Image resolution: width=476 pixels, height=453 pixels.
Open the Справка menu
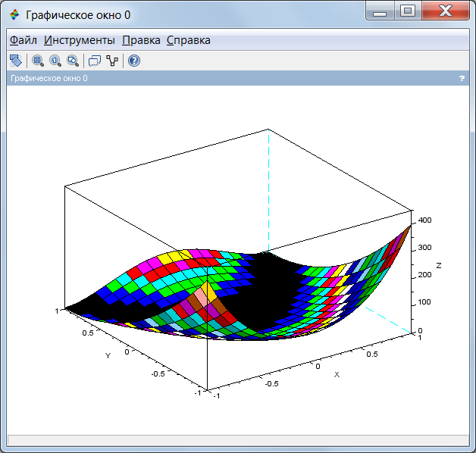click(x=189, y=40)
